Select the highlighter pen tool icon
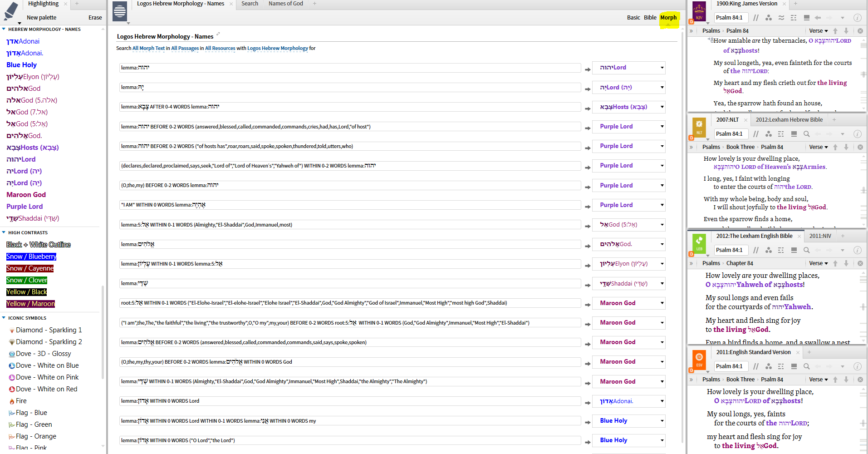The image size is (868, 454). point(11,11)
